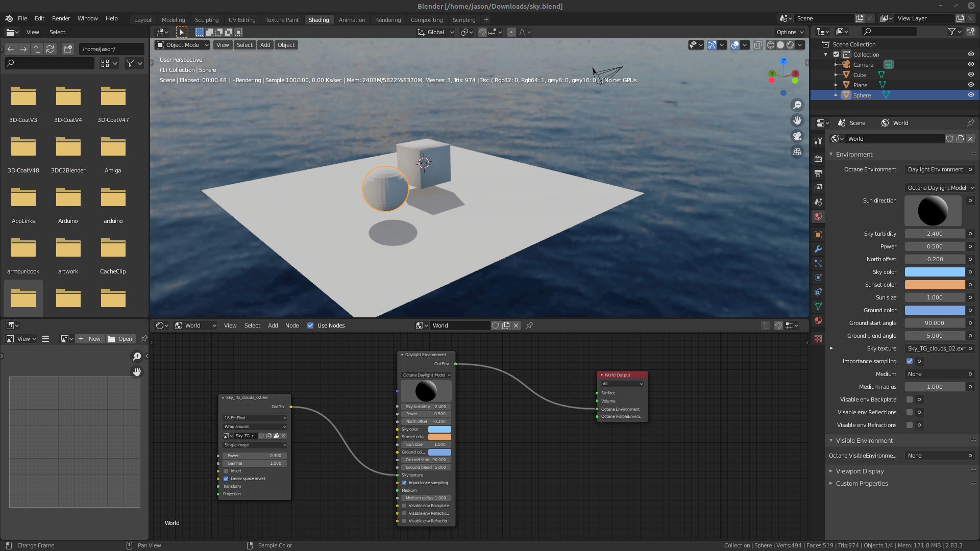This screenshot has width=980, height=551.
Task: Open World properties tab icon
Action: [818, 216]
